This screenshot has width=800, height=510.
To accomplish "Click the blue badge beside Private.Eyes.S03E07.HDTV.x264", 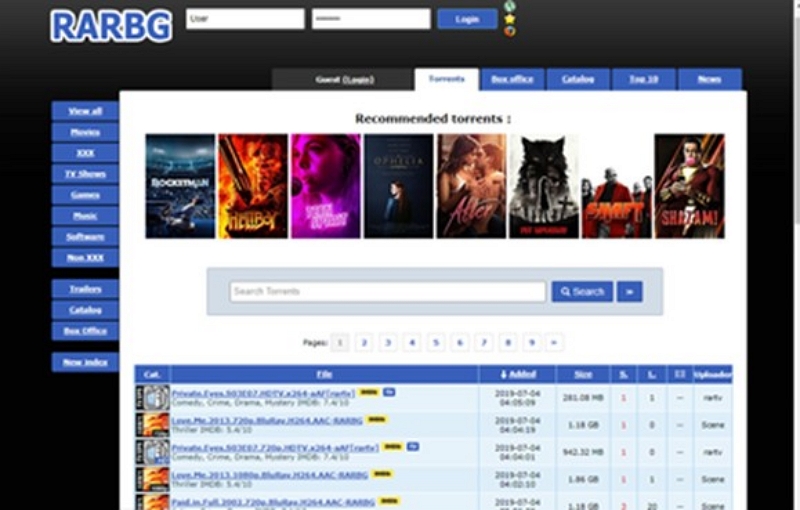I will 389,392.
